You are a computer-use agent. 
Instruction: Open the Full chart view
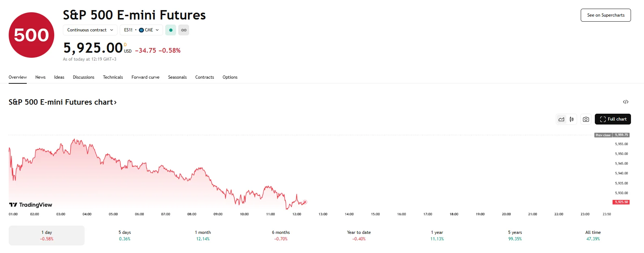pos(613,119)
